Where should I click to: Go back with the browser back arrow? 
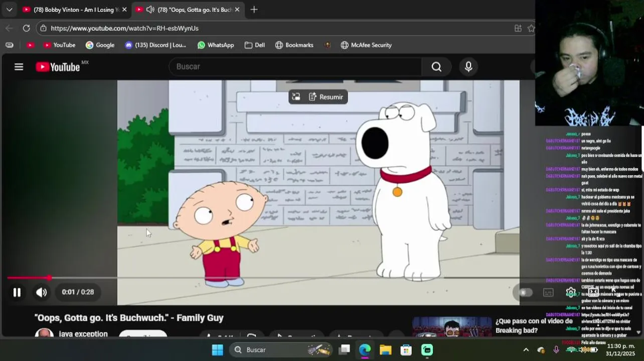click(9, 29)
